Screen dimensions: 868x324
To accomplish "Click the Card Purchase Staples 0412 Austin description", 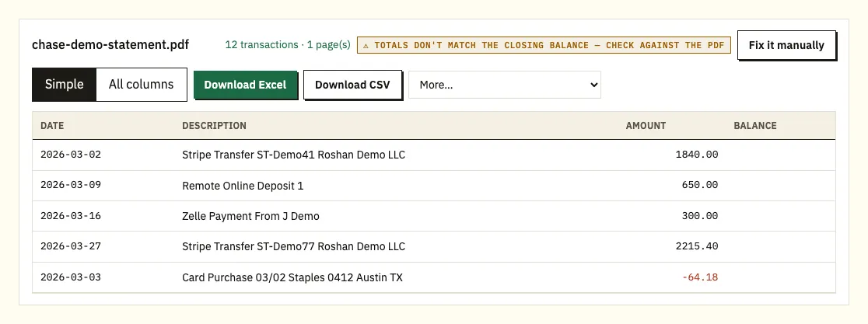I will pos(292,277).
